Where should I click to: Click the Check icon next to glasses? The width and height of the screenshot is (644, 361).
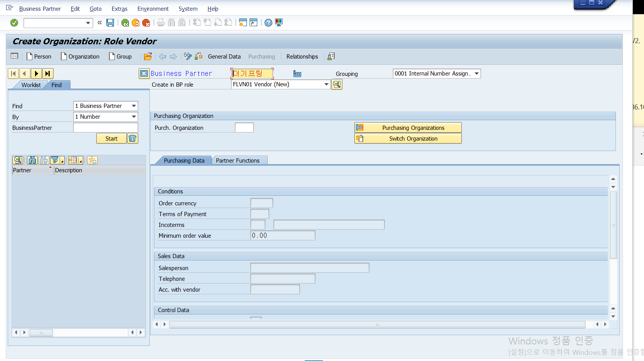click(199, 56)
